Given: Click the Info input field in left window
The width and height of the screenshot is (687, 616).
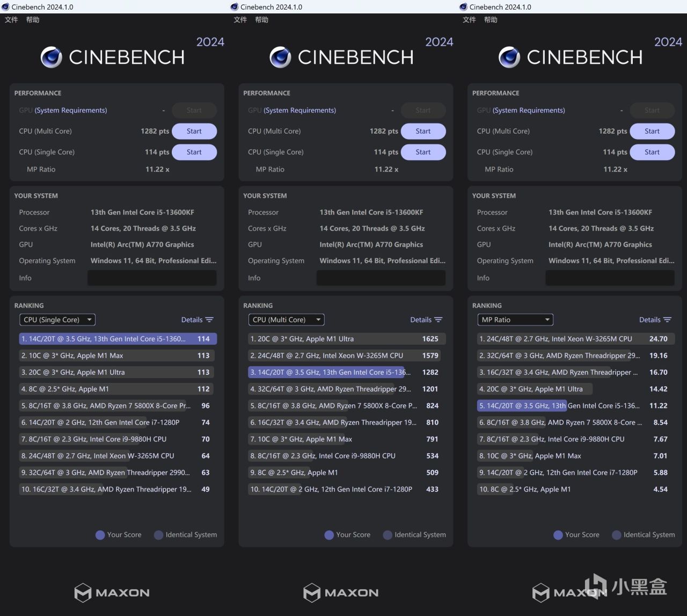Looking at the screenshot, I should pyautogui.click(x=152, y=278).
